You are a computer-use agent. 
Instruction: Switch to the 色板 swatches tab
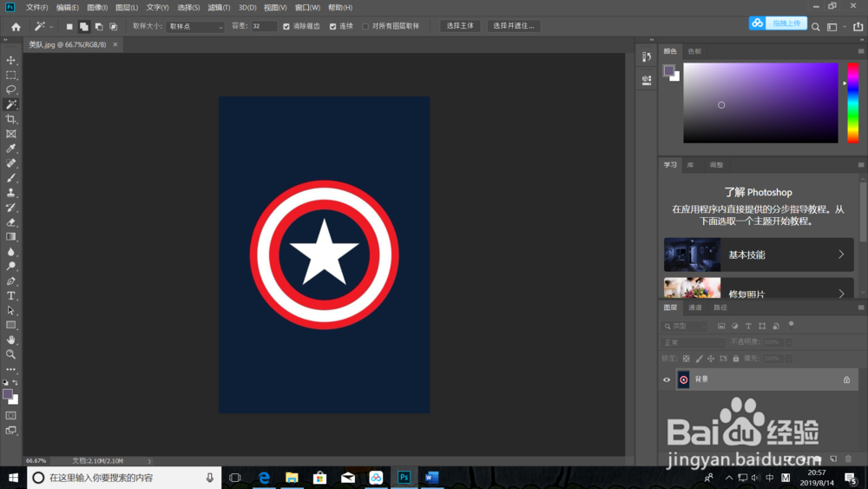click(x=694, y=51)
